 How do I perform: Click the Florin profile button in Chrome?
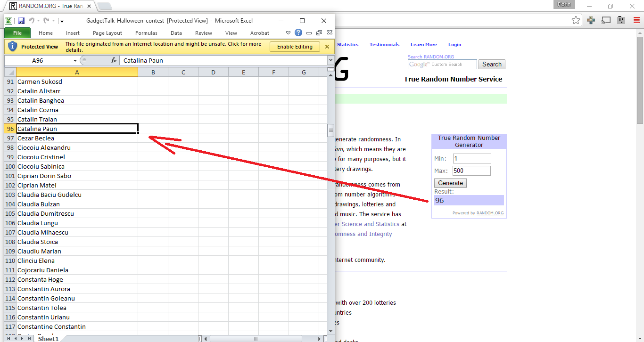tap(564, 5)
